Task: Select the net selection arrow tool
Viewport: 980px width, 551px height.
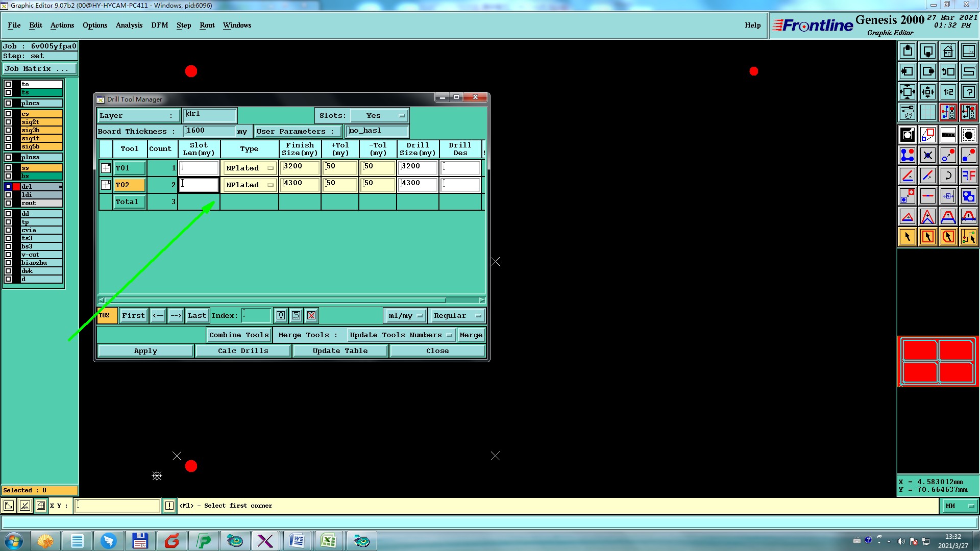Action: [968, 237]
